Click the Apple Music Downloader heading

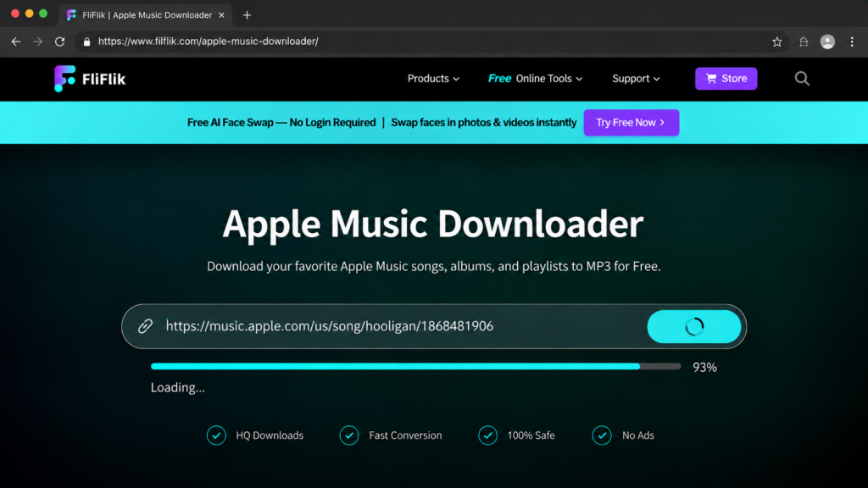(433, 224)
